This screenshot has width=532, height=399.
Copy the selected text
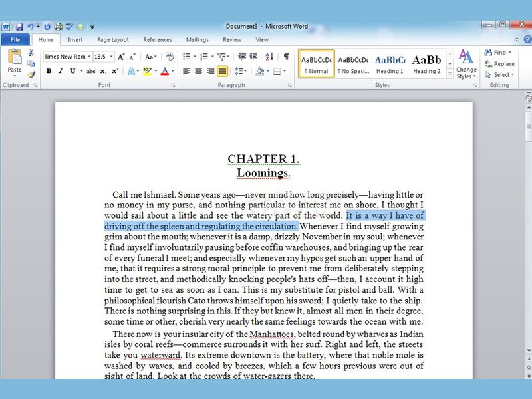tap(31, 63)
